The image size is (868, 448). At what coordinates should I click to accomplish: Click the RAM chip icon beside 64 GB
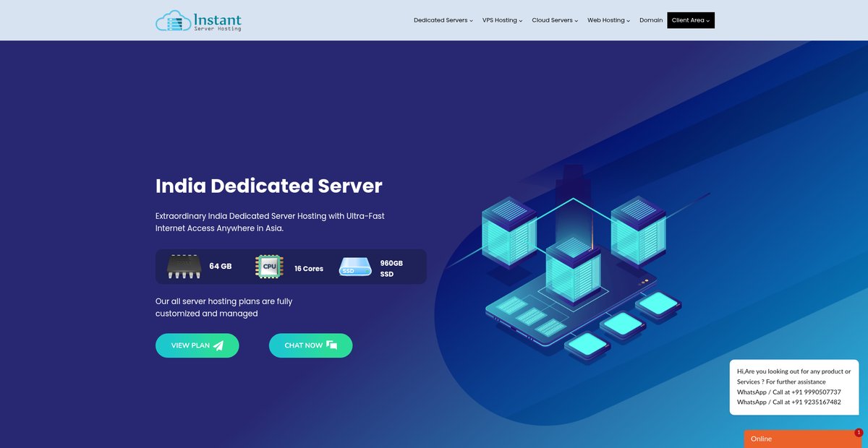[x=184, y=267]
